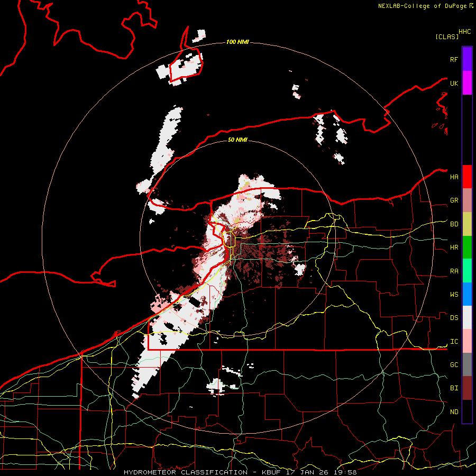Image resolution: width=476 pixels, height=476 pixels.
Task: Click the DS legend label
Action: (x=454, y=318)
